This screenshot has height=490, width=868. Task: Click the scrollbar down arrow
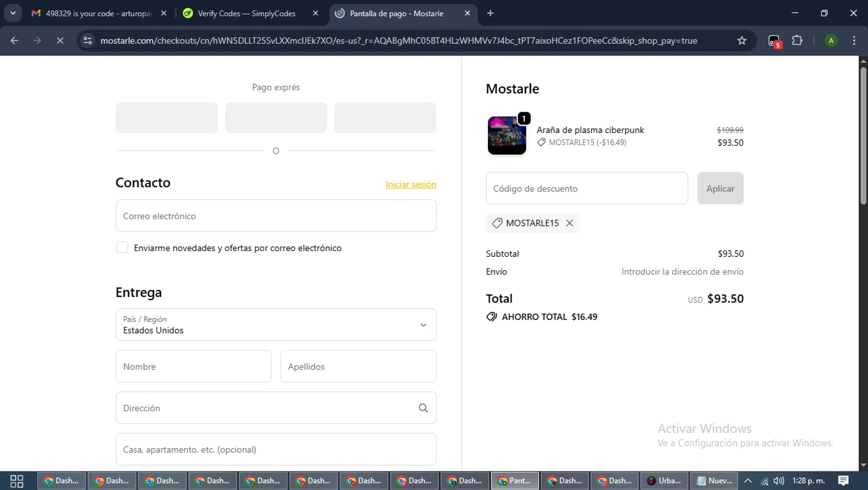pyautogui.click(x=863, y=465)
